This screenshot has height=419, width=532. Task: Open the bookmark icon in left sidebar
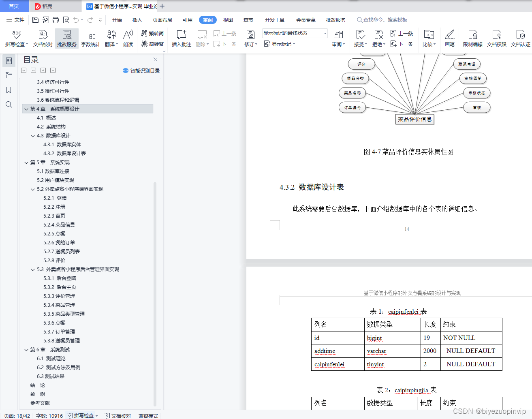(x=9, y=90)
